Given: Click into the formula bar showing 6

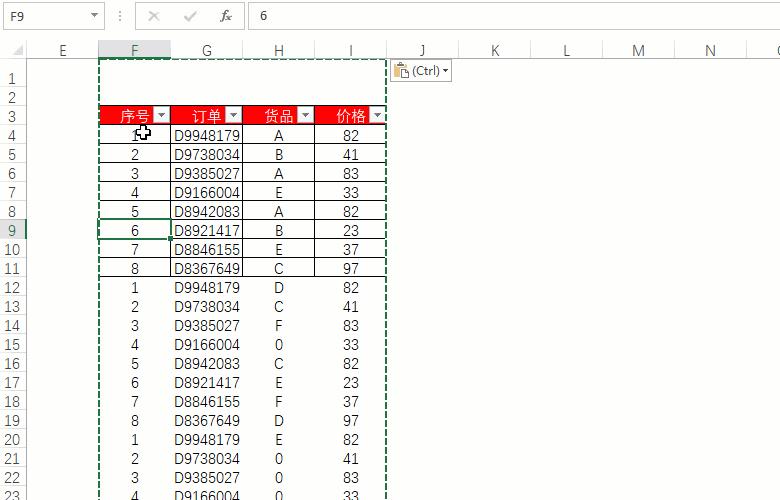Looking at the screenshot, I should pyautogui.click(x=500, y=16).
